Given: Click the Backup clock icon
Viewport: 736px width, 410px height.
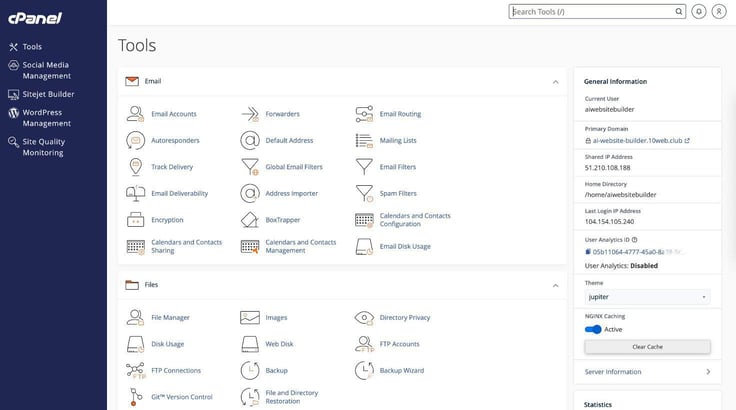Looking at the screenshot, I should click(x=250, y=371).
